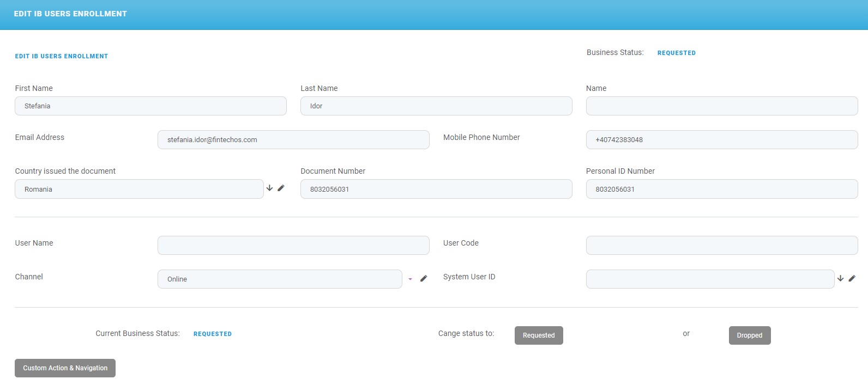868x385 pixels.
Task: Open the Channel dropdown caret
Action: pyautogui.click(x=410, y=279)
